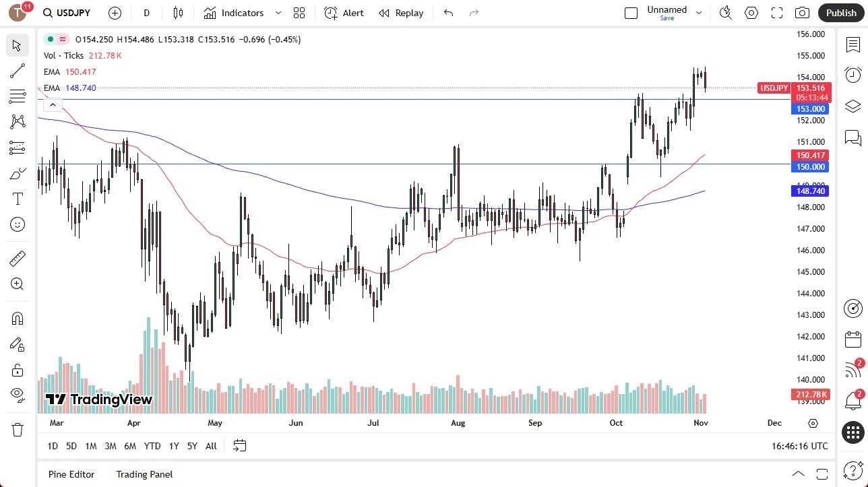Open the notifications bell panel
The height and width of the screenshot is (487, 868).
[852, 400]
